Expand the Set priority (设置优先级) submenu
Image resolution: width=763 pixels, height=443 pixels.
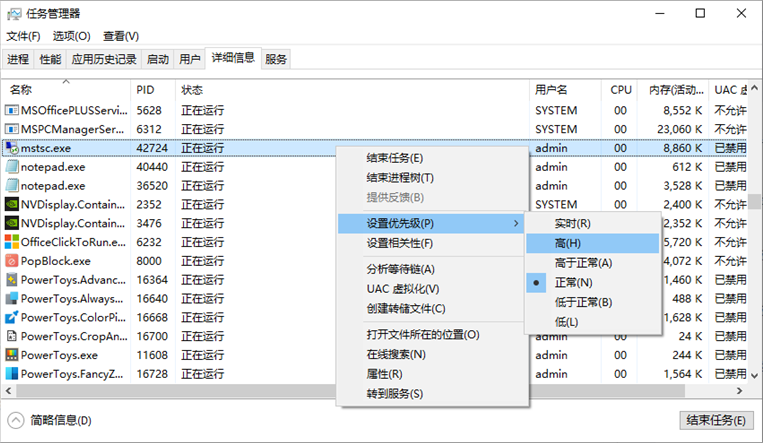pyautogui.click(x=431, y=223)
